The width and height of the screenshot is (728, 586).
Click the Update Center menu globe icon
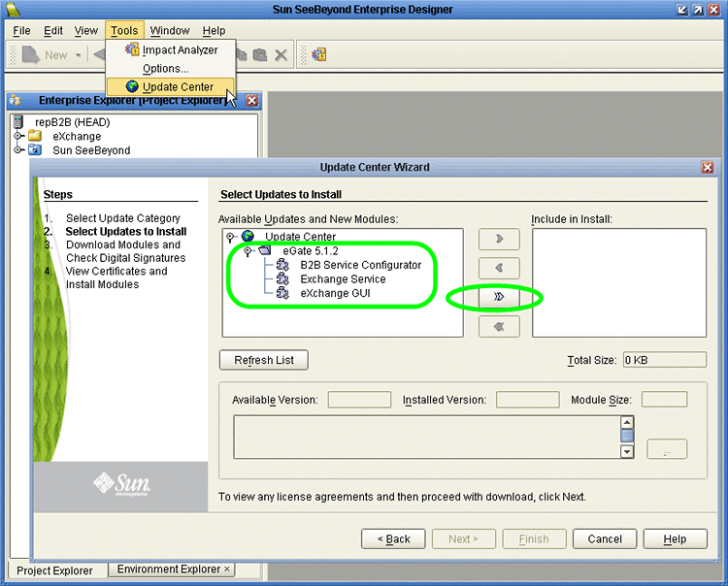click(132, 86)
